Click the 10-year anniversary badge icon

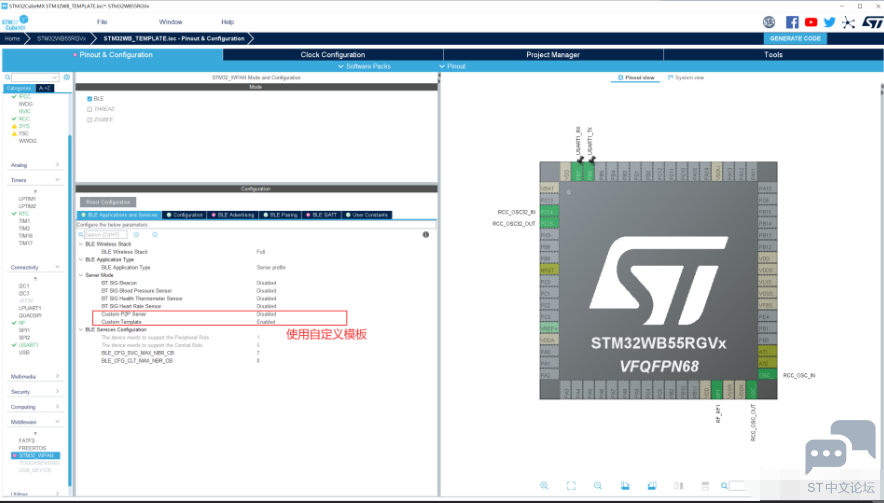[769, 22]
